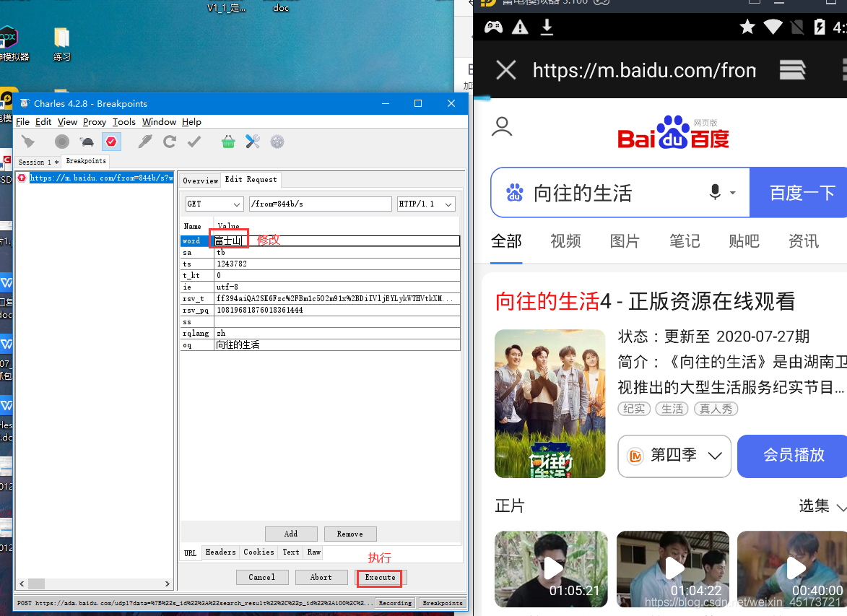Image resolution: width=847 pixels, height=616 pixels.
Task: Click the 百度一下 search button
Action: [804, 192]
